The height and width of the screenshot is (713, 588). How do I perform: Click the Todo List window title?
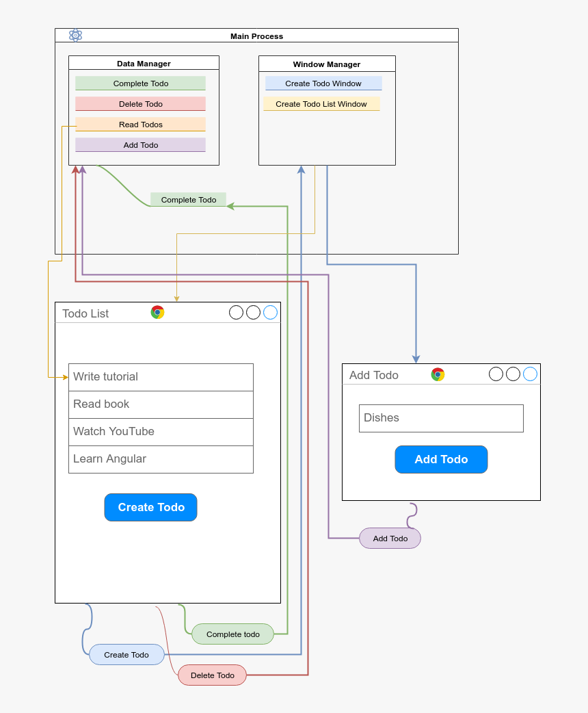tap(85, 313)
